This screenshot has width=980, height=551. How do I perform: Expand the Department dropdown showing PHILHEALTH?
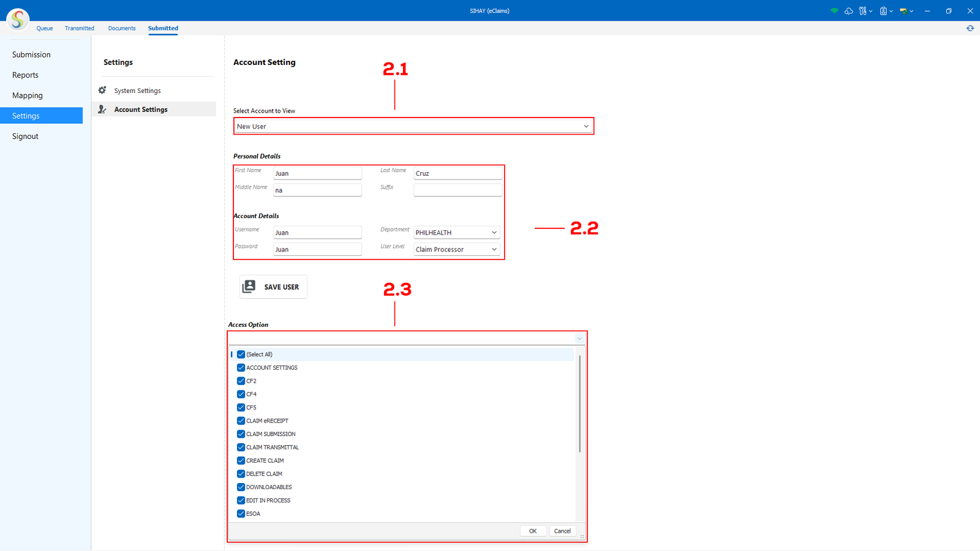point(456,233)
